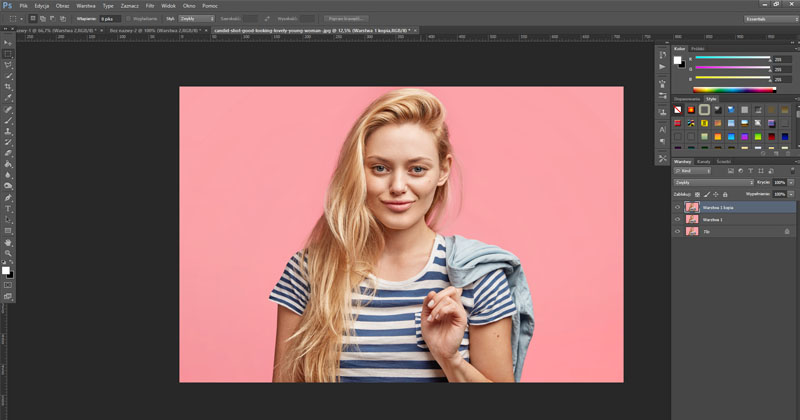The width and height of the screenshot is (800, 420).
Task: Click the Popraw krawędź button
Action: pos(346,18)
